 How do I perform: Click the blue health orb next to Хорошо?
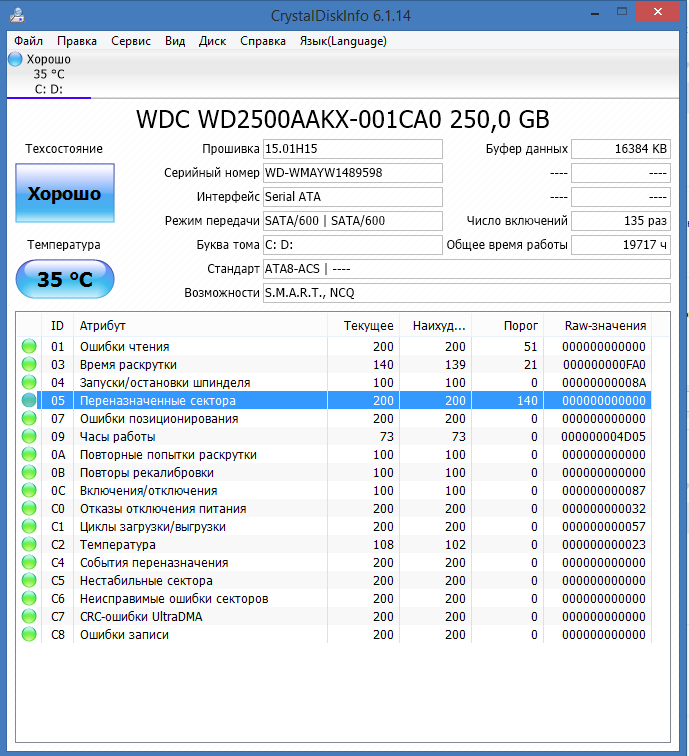point(15,59)
